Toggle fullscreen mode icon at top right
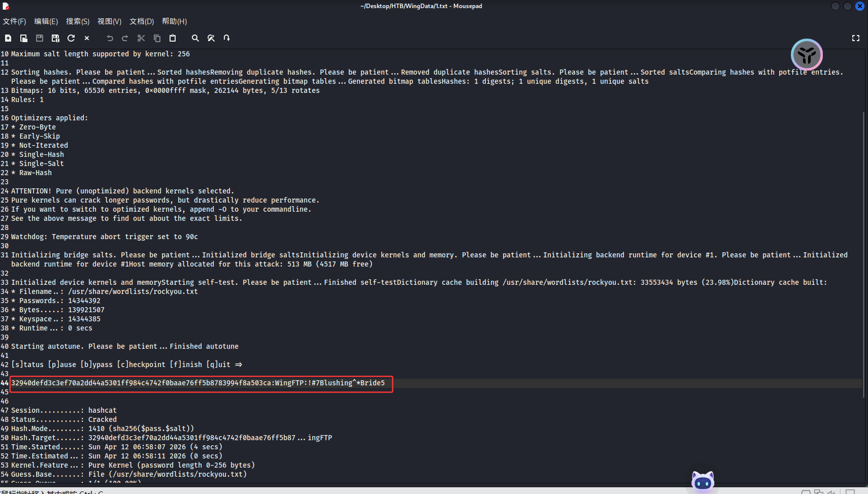868x494 pixels. (855, 38)
